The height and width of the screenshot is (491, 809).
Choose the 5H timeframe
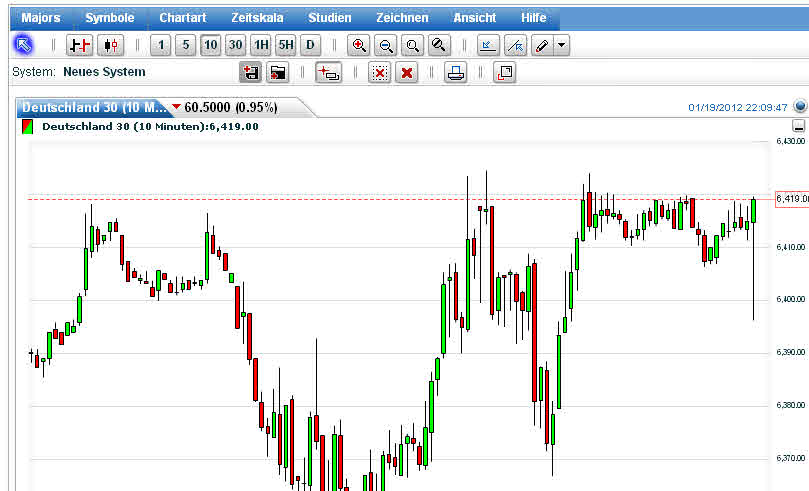point(286,45)
